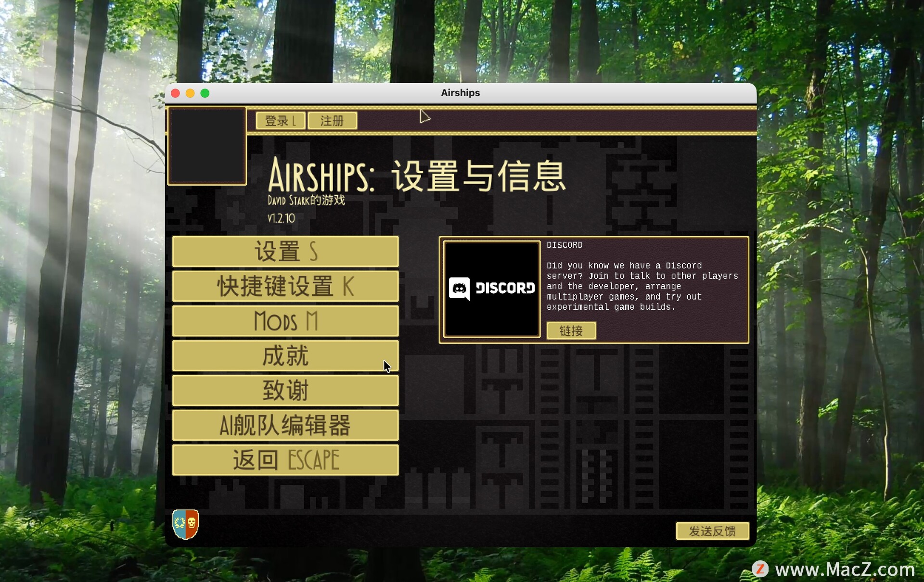
Task: Click the 注册 register button
Action: [332, 121]
